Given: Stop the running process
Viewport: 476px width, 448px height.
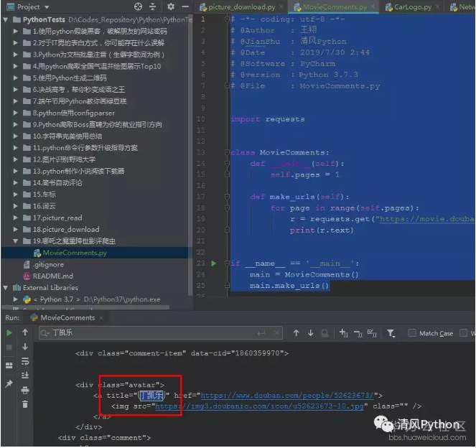Looking at the screenshot, I should [9, 347].
